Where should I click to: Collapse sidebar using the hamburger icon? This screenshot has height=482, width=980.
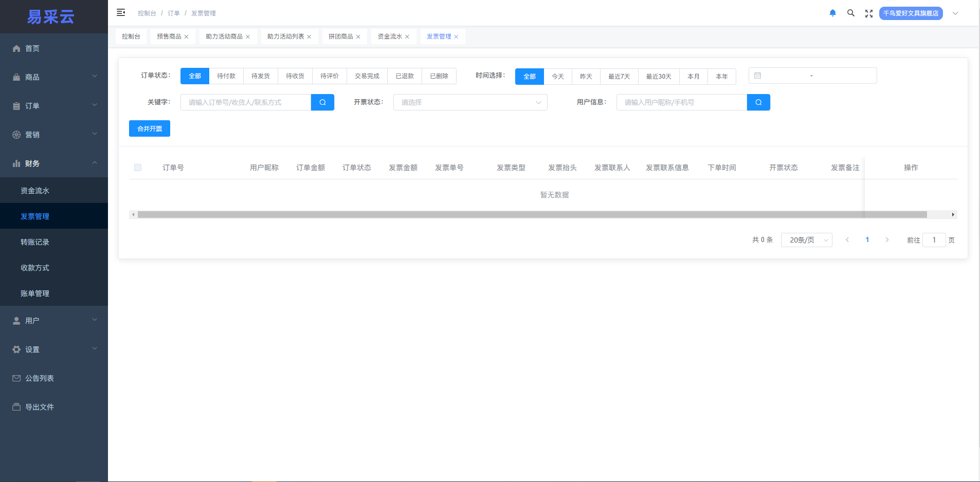click(x=121, y=13)
